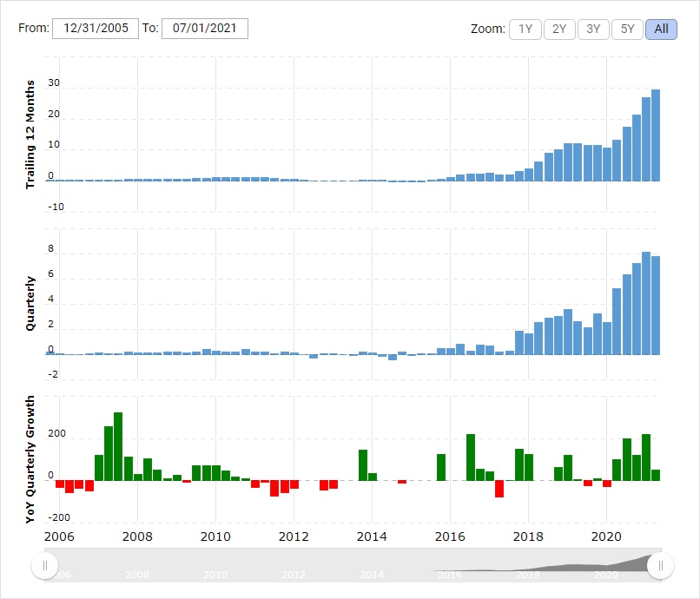
Task: Select the red bar near 2017 in YoY chart
Action: pos(499,489)
